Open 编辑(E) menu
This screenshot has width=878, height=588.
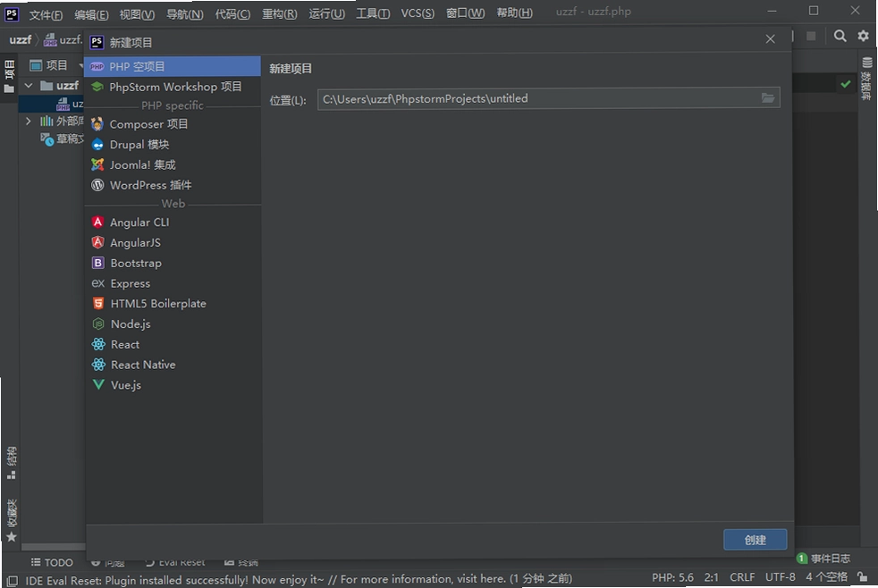[91, 14]
